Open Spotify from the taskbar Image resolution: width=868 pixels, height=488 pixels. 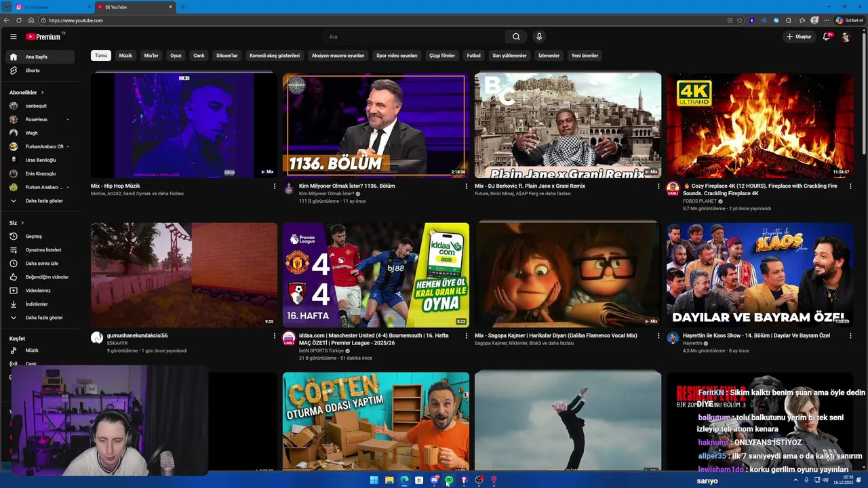(449, 481)
